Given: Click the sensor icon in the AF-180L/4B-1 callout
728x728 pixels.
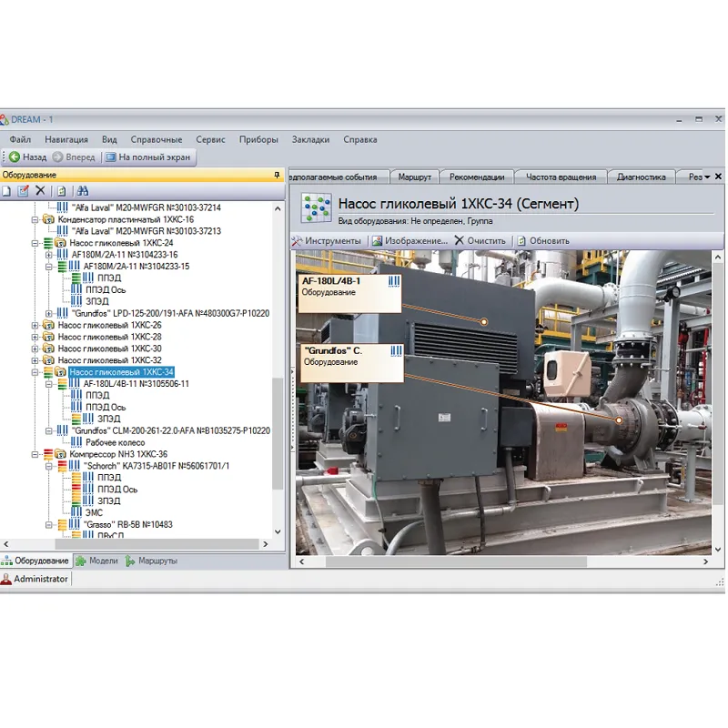Looking at the screenshot, I should pyautogui.click(x=394, y=281).
